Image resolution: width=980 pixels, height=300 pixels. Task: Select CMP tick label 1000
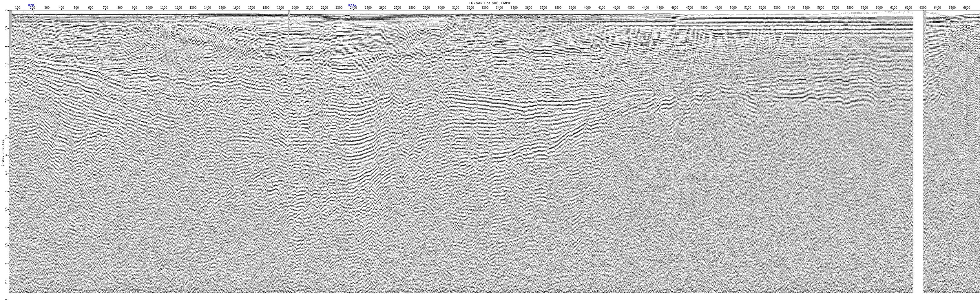tap(149, 8)
